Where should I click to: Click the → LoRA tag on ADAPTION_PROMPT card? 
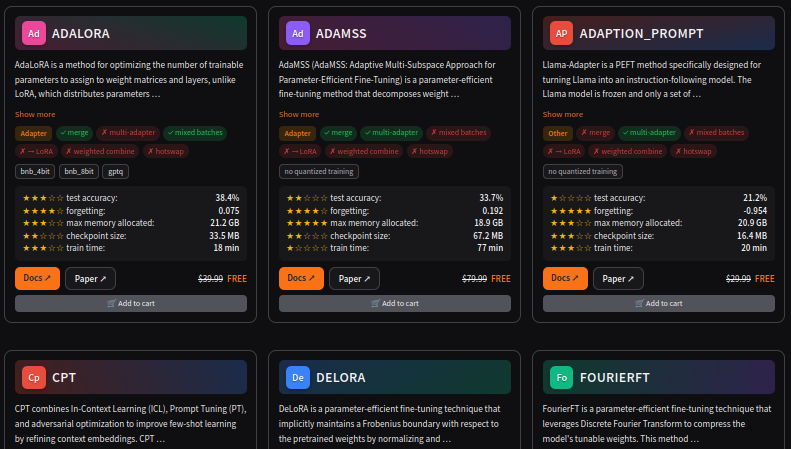564,151
